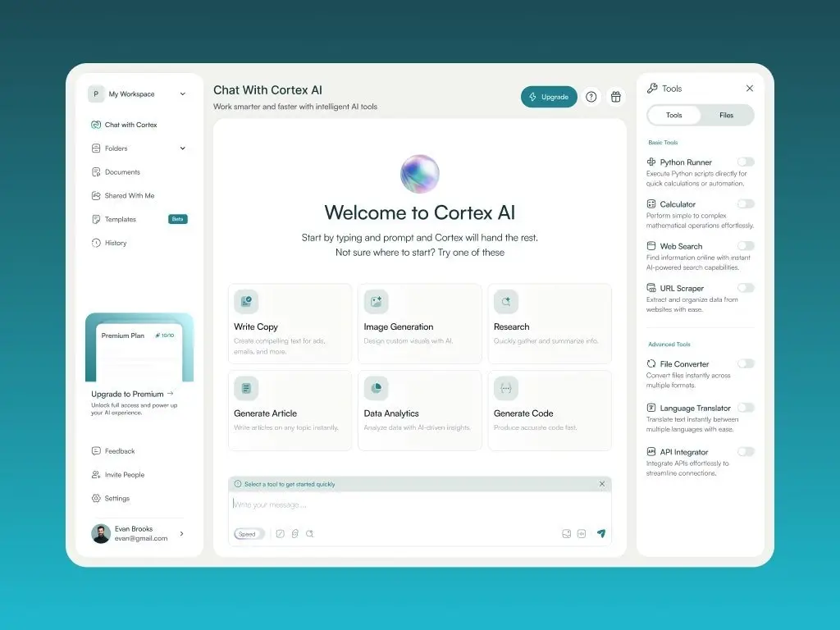
Task: Click the Upgrade to Premium link
Action: [132, 394]
